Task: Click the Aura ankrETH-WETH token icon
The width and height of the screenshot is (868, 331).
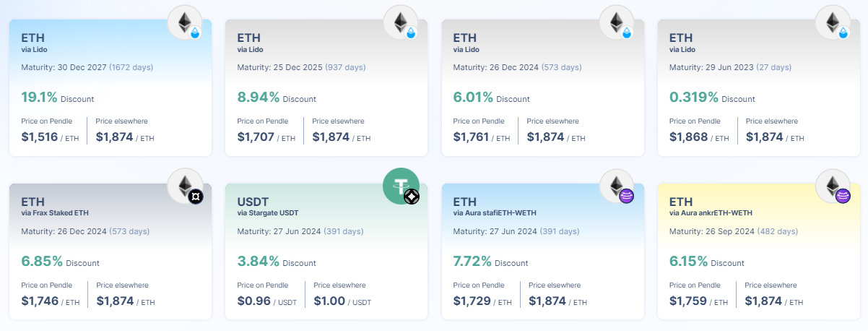Action: coord(833,186)
